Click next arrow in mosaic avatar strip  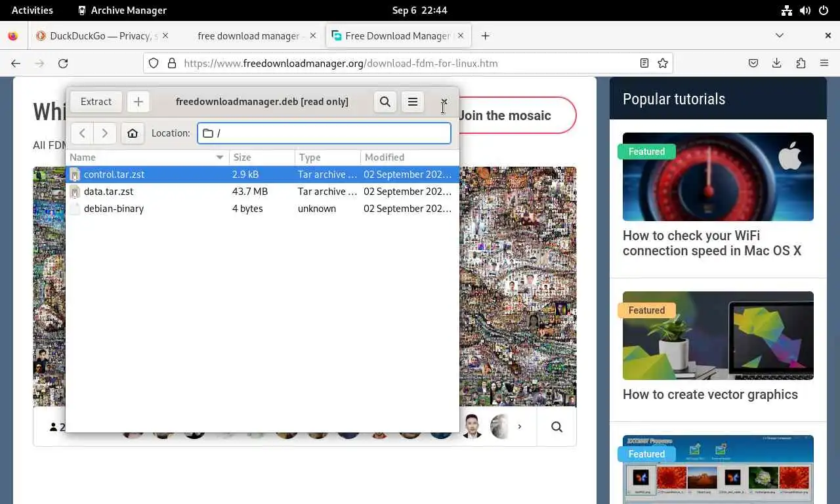(520, 427)
